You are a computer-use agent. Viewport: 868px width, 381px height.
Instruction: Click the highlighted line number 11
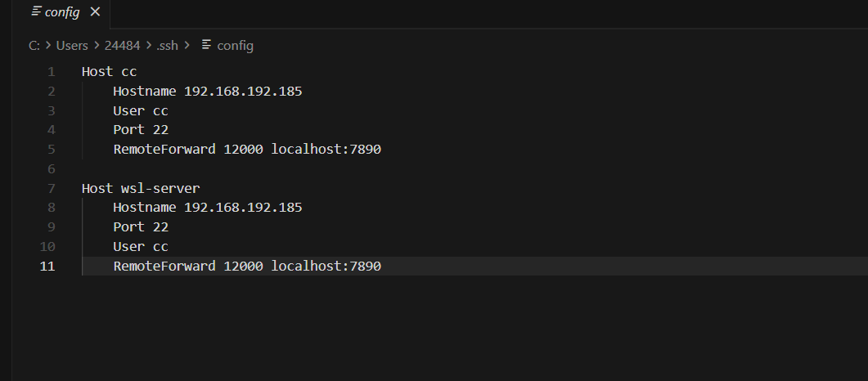tap(47, 266)
